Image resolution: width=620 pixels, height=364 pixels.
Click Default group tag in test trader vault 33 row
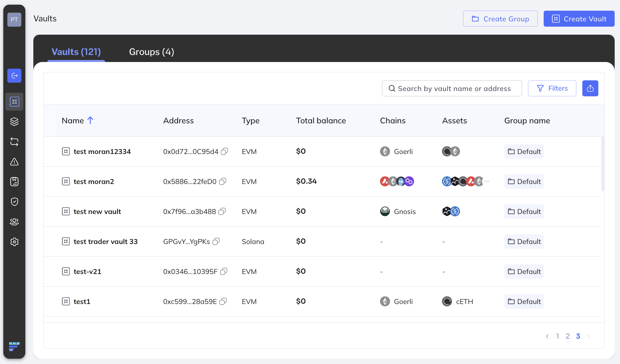pos(524,242)
